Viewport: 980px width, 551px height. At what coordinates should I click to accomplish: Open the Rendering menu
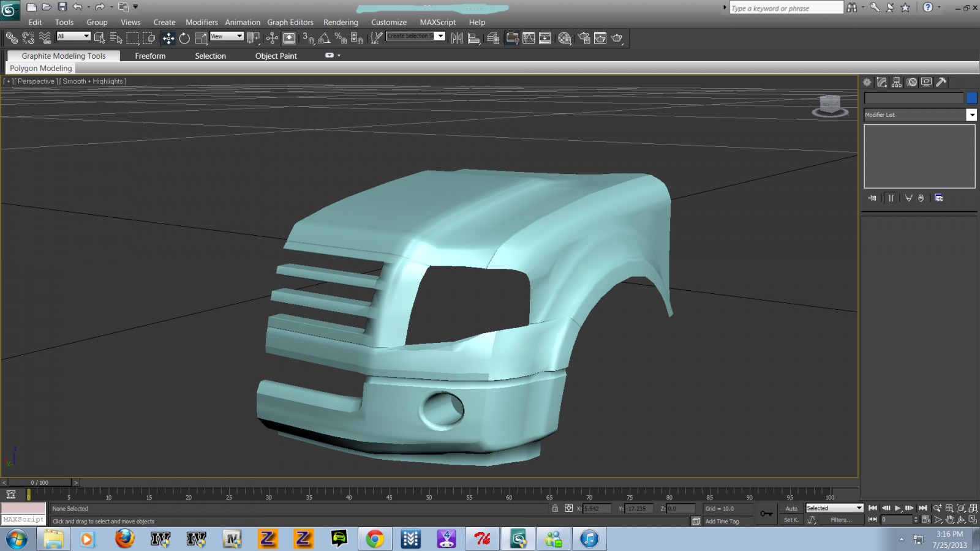coord(341,23)
